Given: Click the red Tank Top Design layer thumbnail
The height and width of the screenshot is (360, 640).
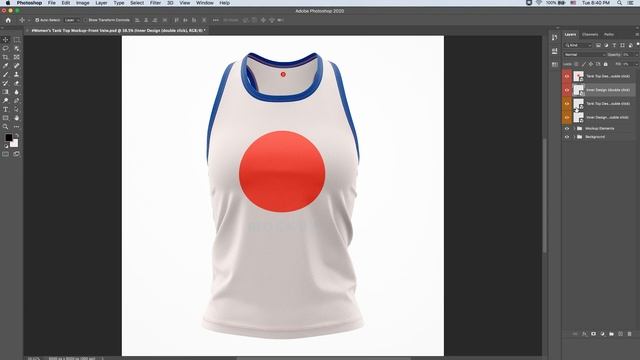Looking at the screenshot, I should [578, 76].
